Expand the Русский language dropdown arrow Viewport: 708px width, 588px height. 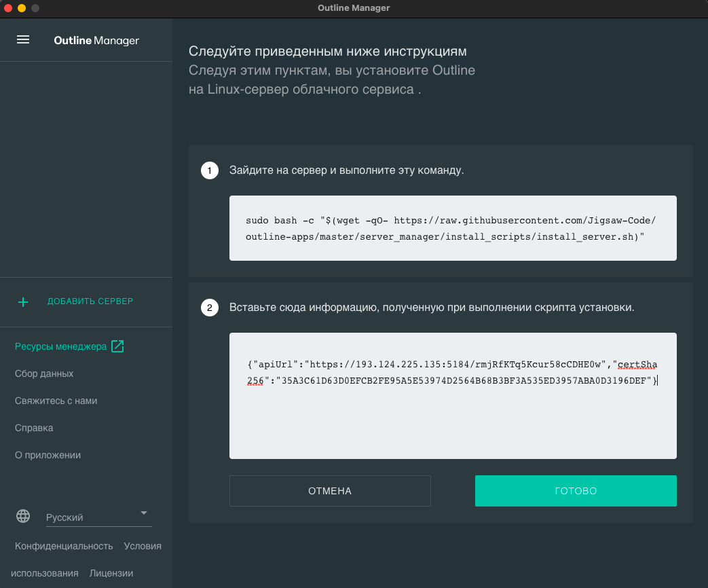144,513
